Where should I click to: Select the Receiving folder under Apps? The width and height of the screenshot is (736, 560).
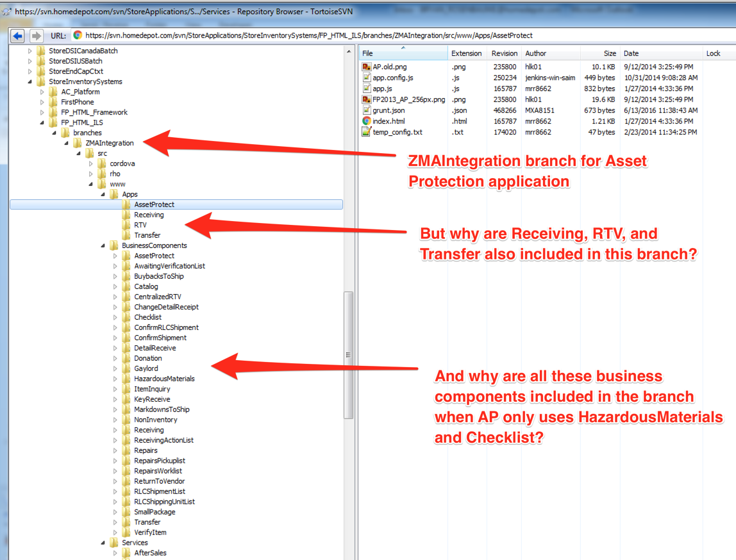point(149,215)
